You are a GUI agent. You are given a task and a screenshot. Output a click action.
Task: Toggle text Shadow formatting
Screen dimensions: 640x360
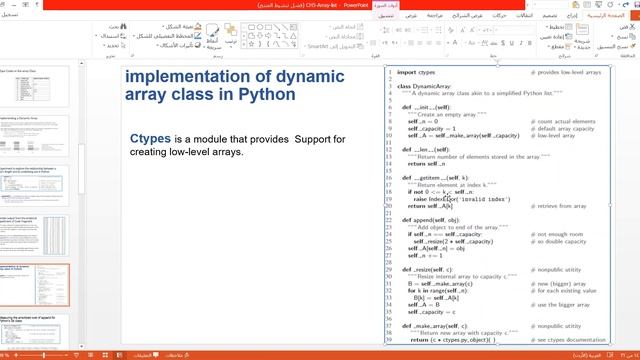coord(503,43)
